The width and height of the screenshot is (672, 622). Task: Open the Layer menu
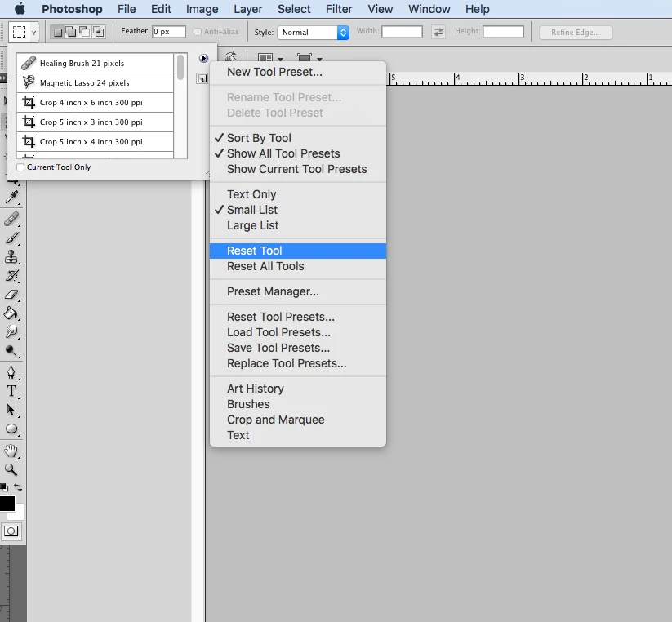pyautogui.click(x=247, y=9)
